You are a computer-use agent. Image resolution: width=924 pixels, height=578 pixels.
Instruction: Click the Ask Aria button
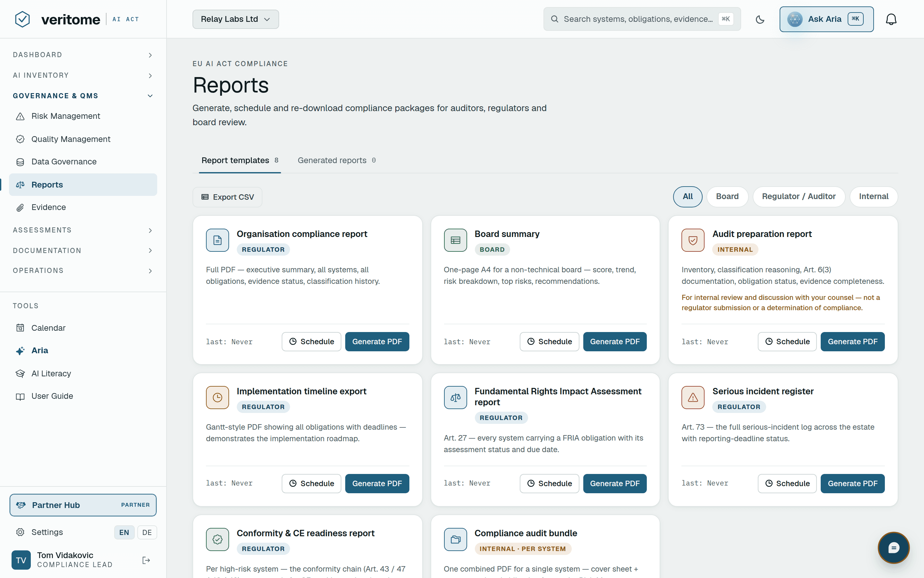coord(826,19)
